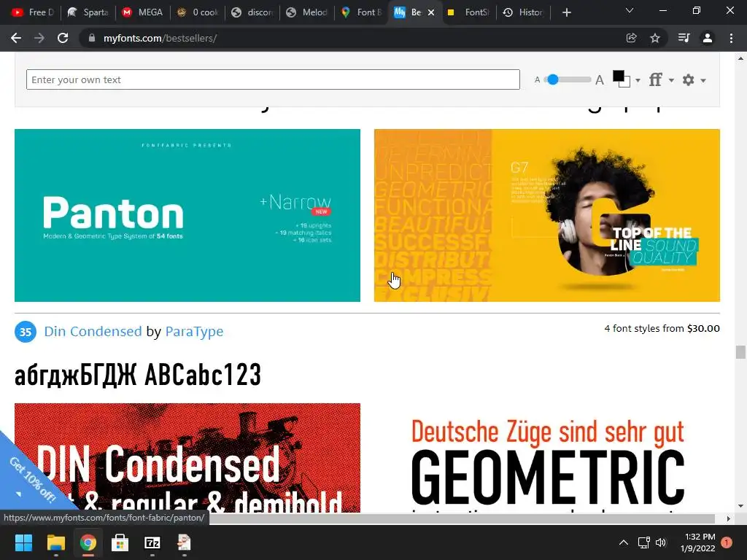Open the notification badge icon
The height and width of the screenshot is (560, 747).
click(x=727, y=542)
